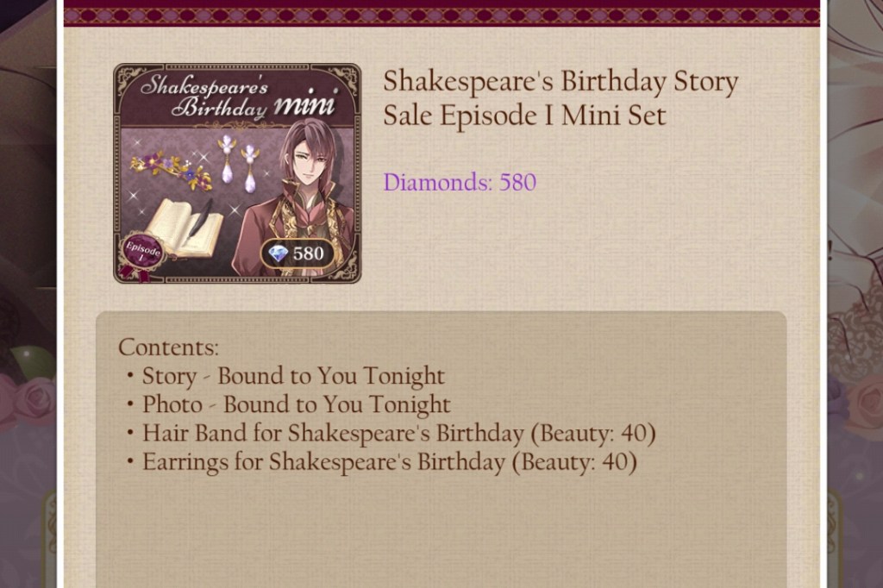
Task: Click the Hair Band for Shakespeare's Birthday item
Action: (x=398, y=433)
